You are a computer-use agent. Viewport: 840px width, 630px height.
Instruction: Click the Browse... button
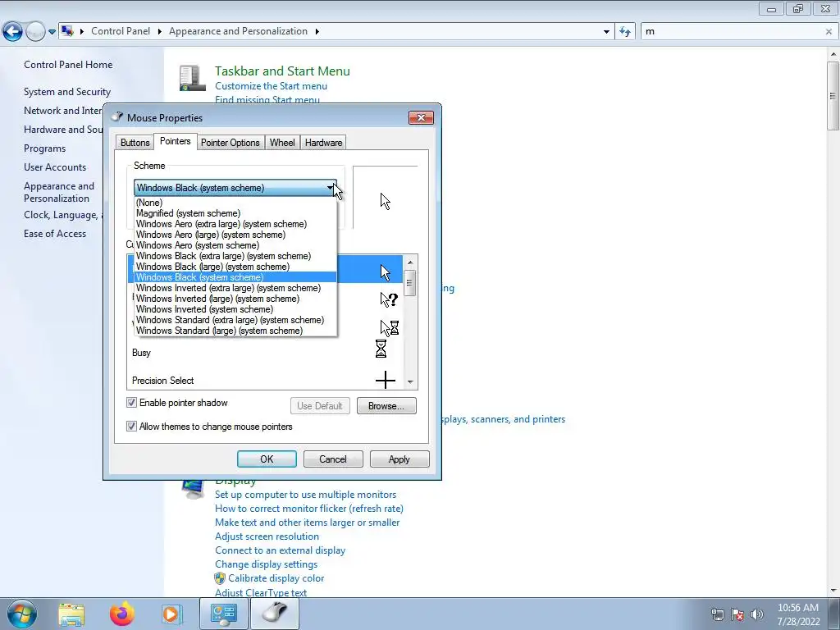pyautogui.click(x=386, y=406)
